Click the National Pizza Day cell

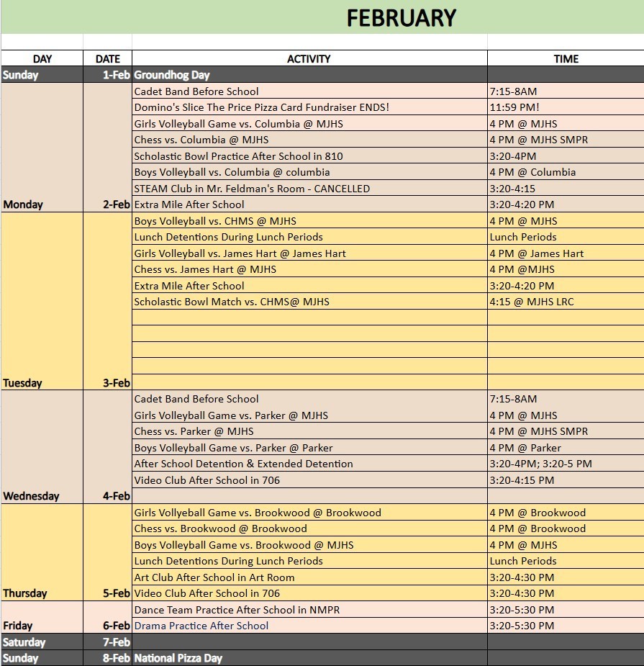(178, 658)
